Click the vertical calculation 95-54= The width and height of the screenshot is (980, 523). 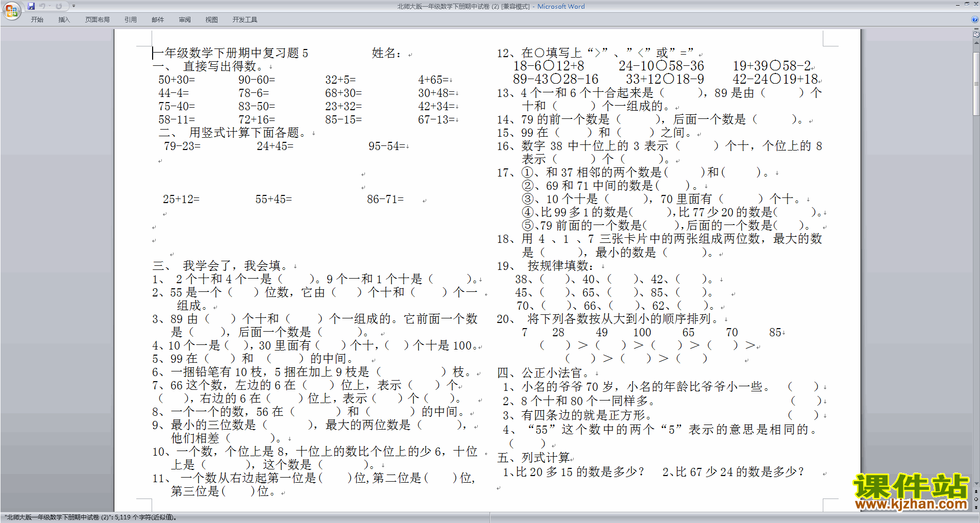pos(387,146)
